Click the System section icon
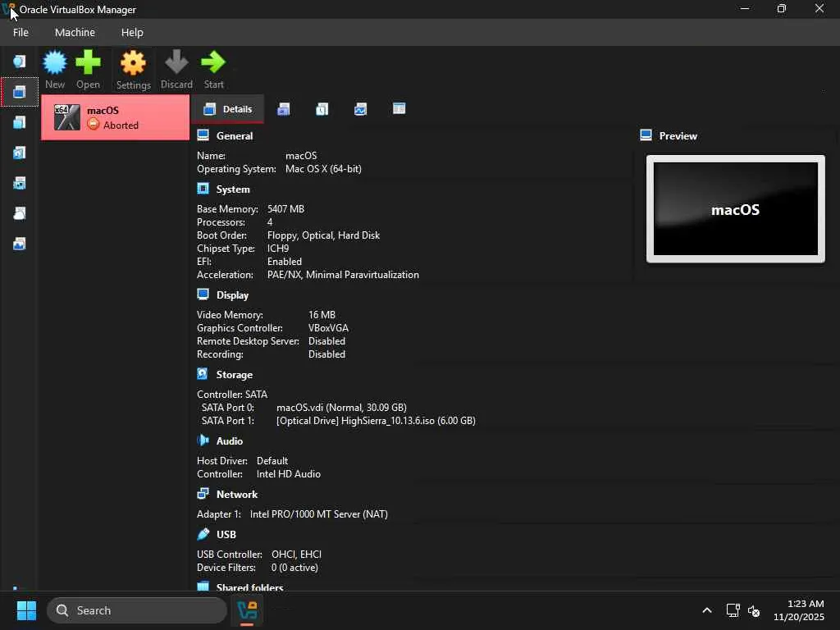The image size is (840, 630). (203, 189)
